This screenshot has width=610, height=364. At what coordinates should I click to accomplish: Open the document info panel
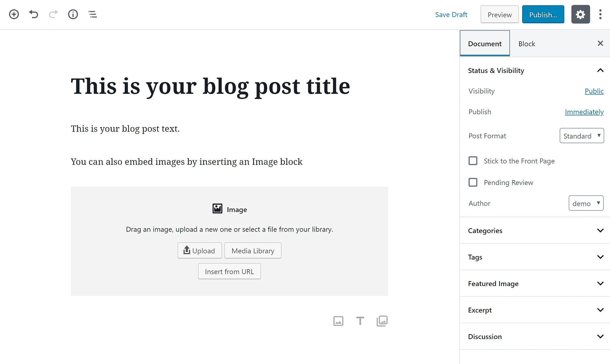pyautogui.click(x=73, y=14)
